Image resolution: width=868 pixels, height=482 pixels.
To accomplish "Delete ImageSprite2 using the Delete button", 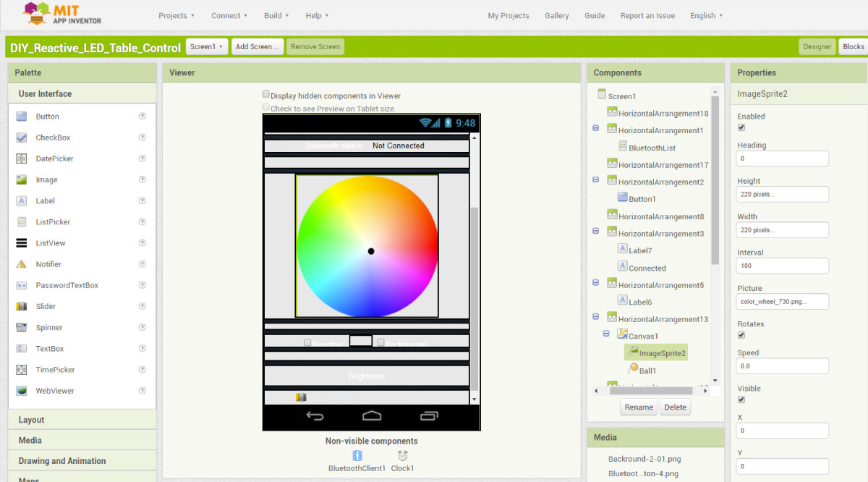I will [674, 407].
